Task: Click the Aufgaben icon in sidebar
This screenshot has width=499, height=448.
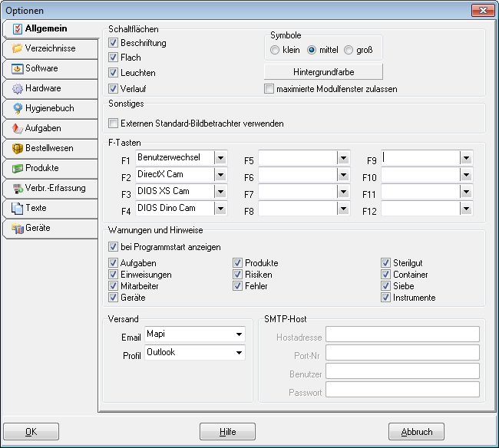Action: coord(17,128)
